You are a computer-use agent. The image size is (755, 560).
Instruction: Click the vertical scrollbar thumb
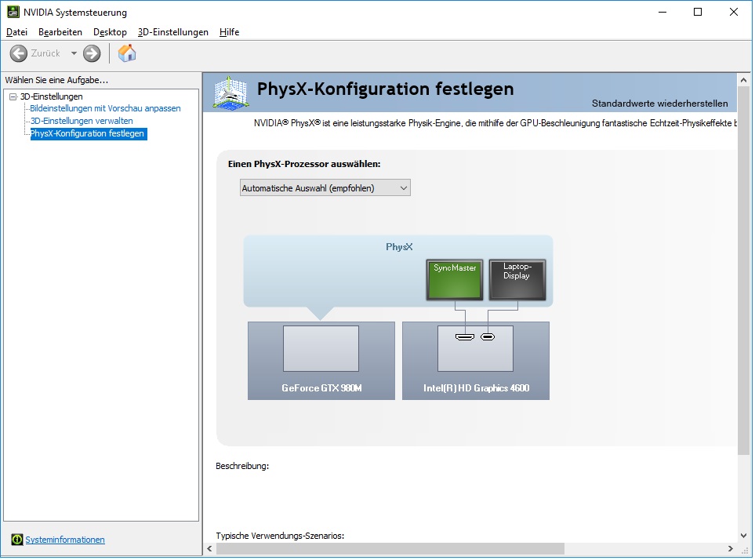743,271
